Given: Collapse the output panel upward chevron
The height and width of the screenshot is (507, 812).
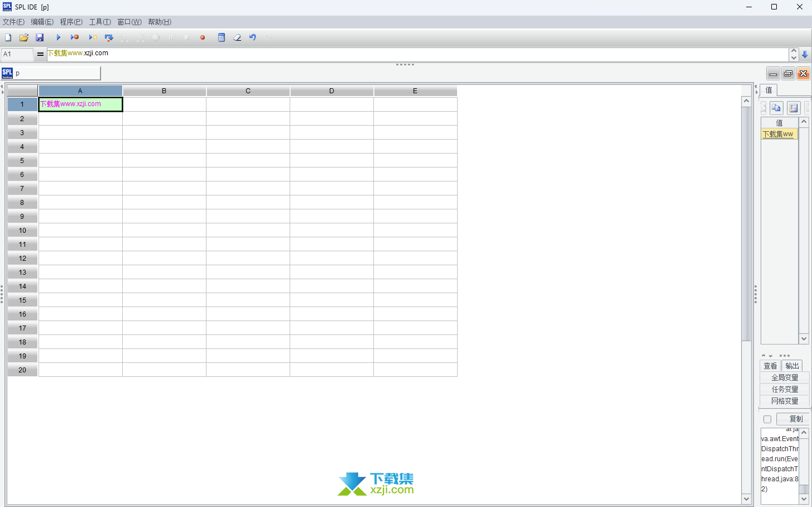Looking at the screenshot, I should tap(763, 355).
